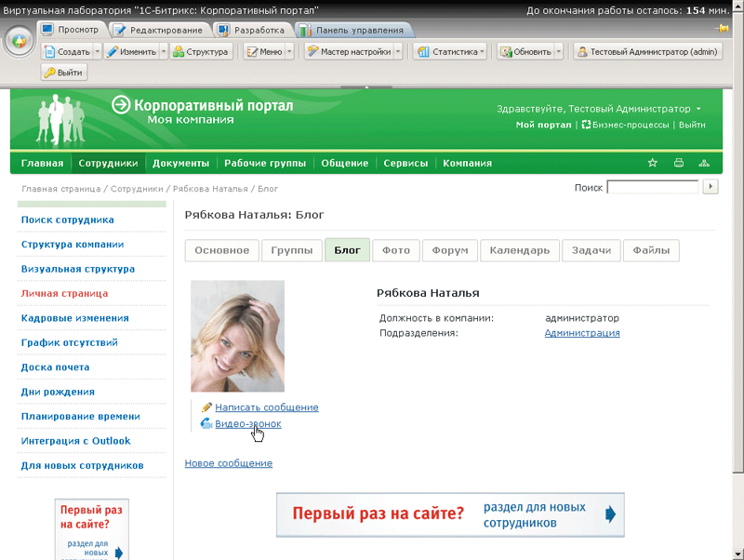Click the Меню toolbar button

point(264,52)
